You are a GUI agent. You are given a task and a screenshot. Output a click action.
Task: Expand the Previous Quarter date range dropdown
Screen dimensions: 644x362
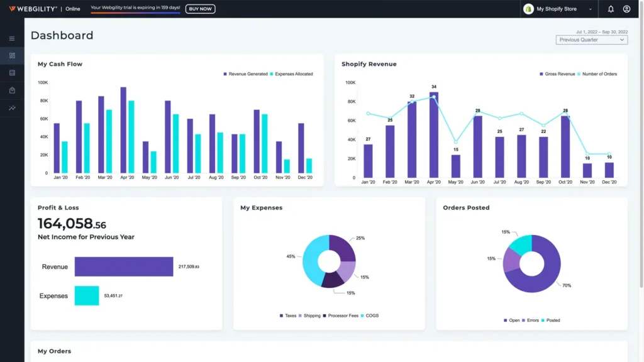[591, 40]
